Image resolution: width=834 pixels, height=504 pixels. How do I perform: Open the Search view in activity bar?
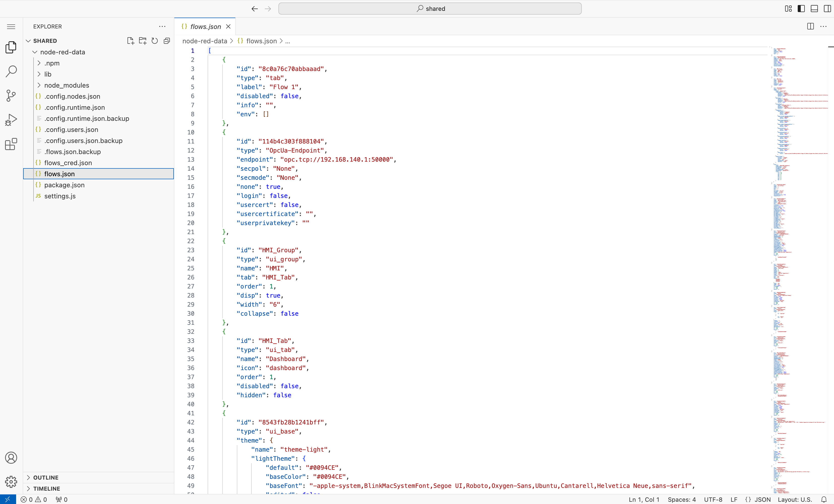click(11, 71)
